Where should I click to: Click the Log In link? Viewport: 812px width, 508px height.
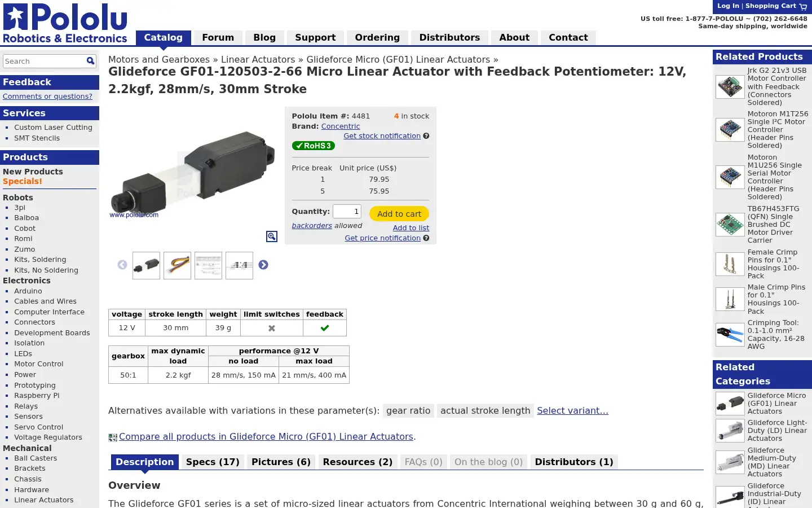pyautogui.click(x=728, y=6)
